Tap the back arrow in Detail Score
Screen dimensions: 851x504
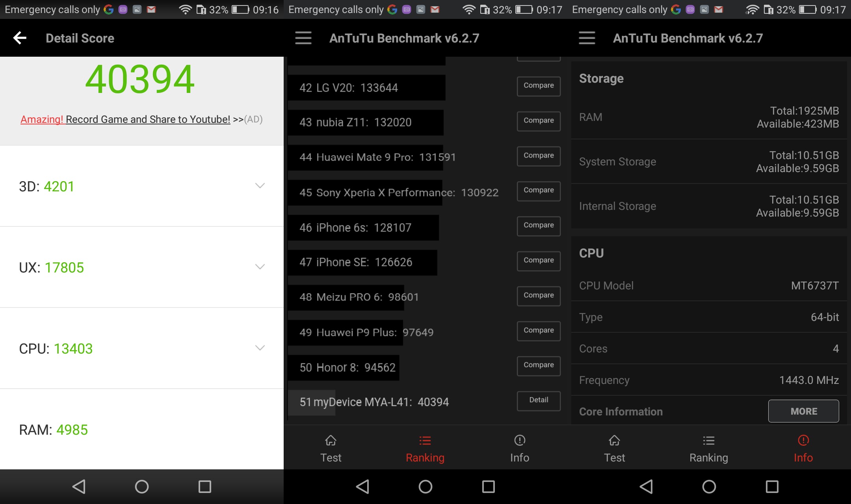pos(20,38)
